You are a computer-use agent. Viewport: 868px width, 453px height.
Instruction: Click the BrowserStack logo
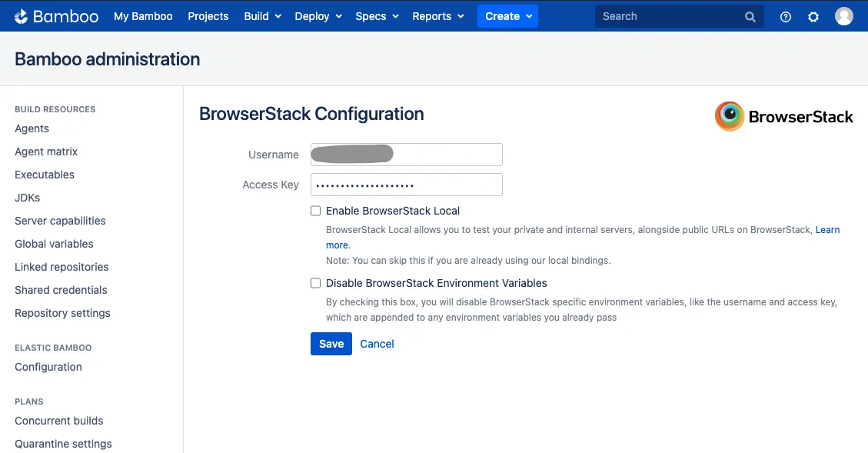783,117
